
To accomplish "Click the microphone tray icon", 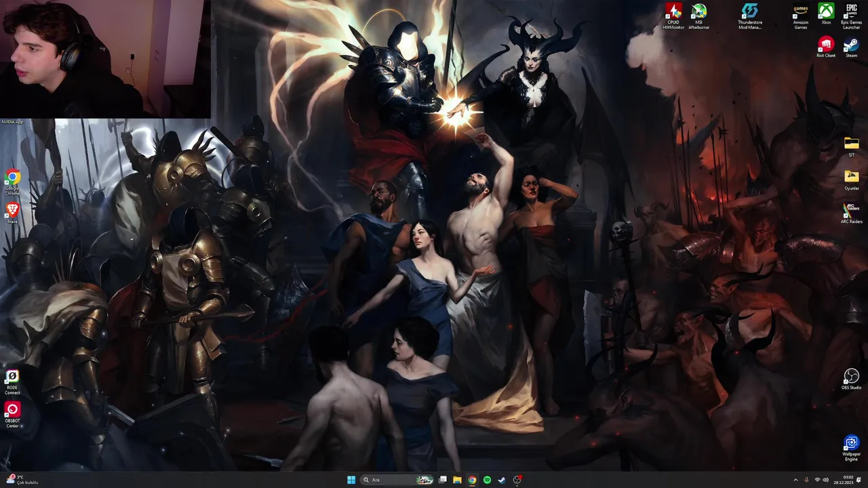I will pos(806,480).
